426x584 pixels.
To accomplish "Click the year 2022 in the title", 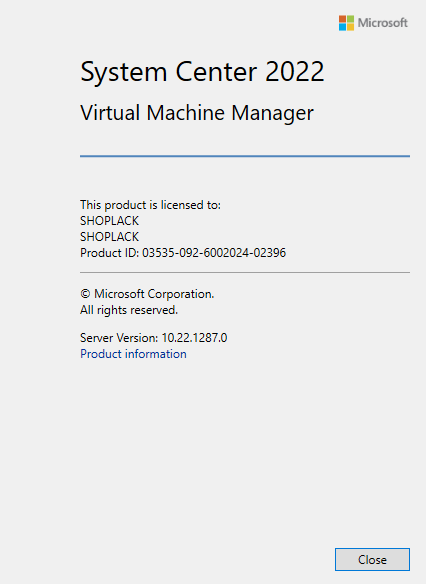I will [x=295, y=72].
